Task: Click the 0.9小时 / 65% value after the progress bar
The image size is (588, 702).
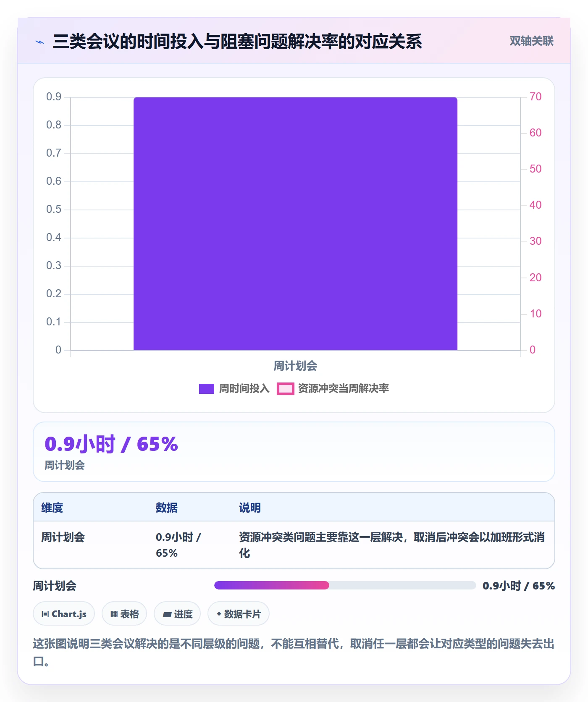Action: (x=519, y=586)
